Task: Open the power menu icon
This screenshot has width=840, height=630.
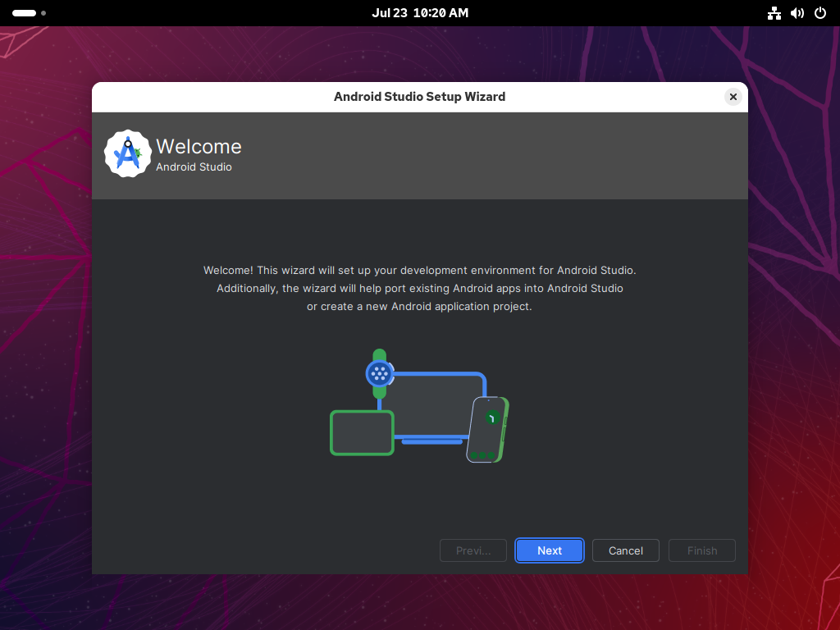Action: coord(820,13)
